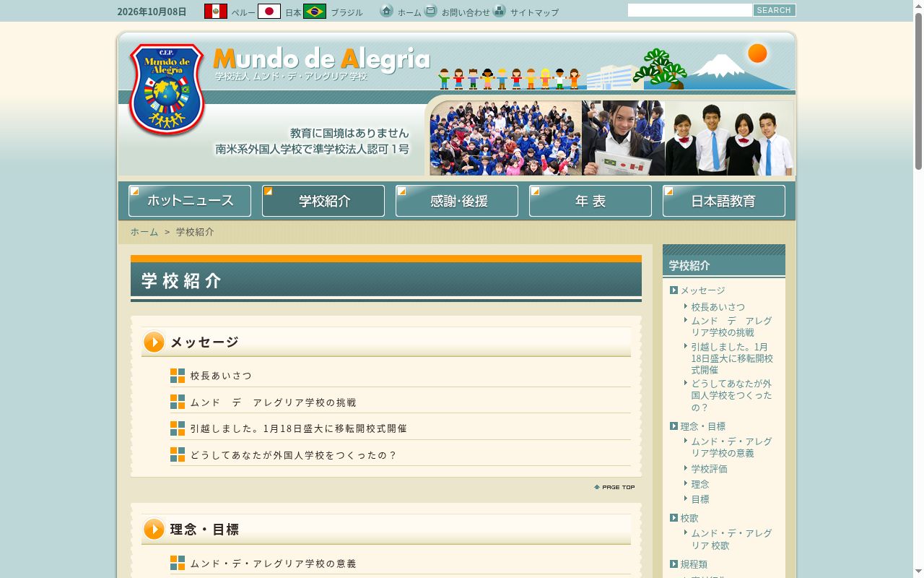Open ムンド・デ・アレグリア 校歌 in sidebar
The width and height of the screenshot is (924, 578).
pyautogui.click(x=732, y=539)
